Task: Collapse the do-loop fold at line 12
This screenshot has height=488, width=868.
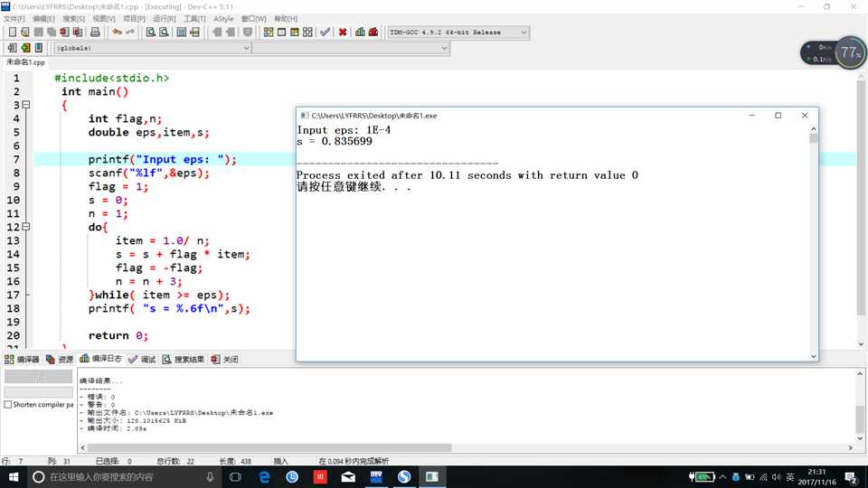Action: point(26,227)
